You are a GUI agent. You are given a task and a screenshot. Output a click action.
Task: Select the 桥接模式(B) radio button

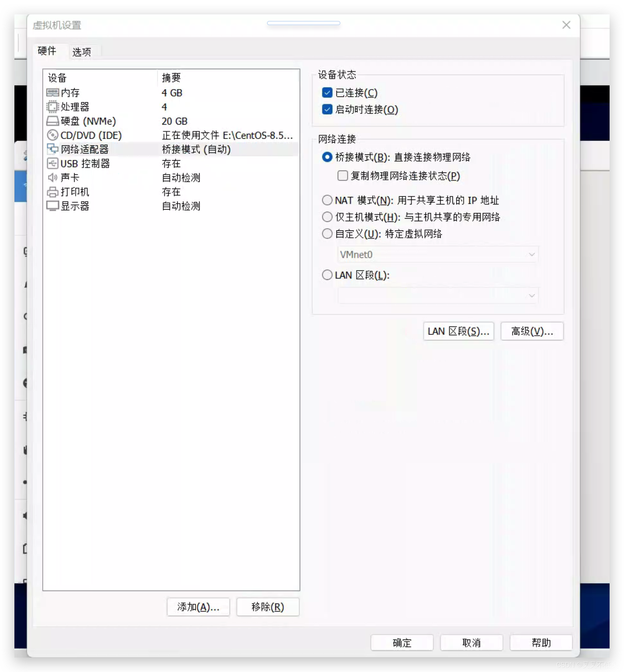[x=327, y=157]
